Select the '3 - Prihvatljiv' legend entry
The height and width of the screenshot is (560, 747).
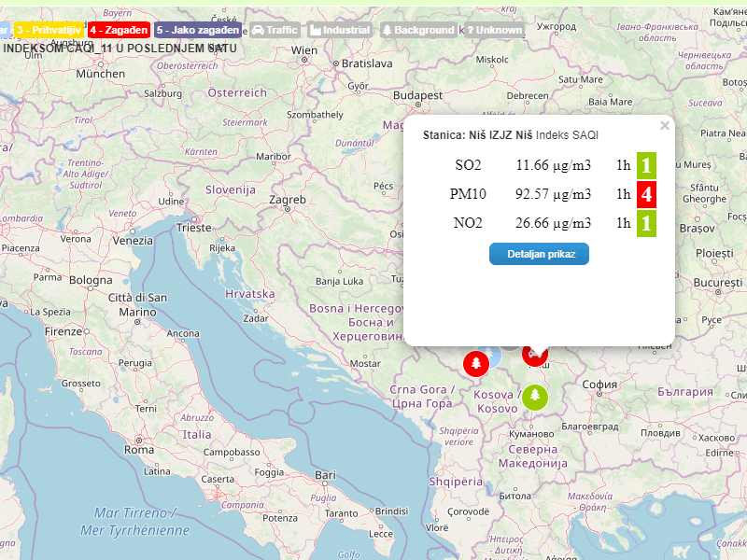click(48, 29)
